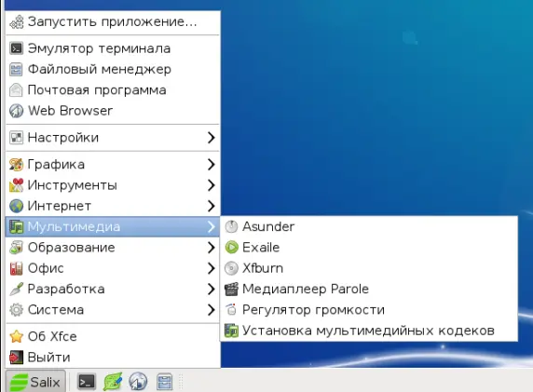Expand the Система submenu arrow

coord(212,310)
